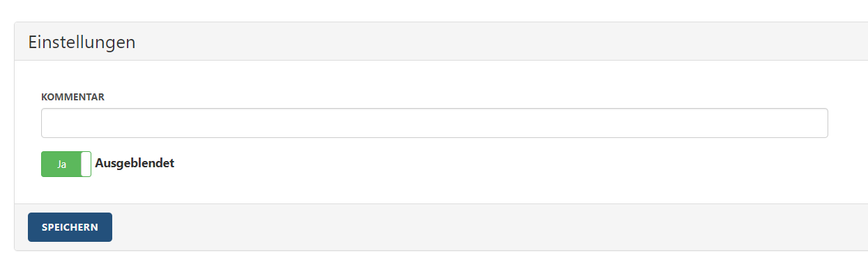Select the Einstellungen title bar
The width and height of the screenshot is (868, 269).
[x=441, y=42]
